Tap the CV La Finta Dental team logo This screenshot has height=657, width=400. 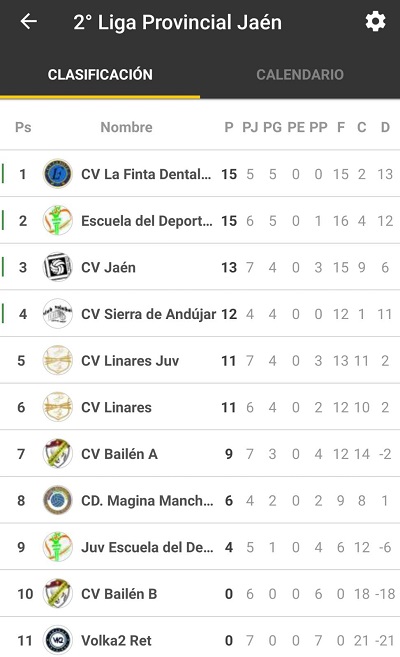(57, 173)
